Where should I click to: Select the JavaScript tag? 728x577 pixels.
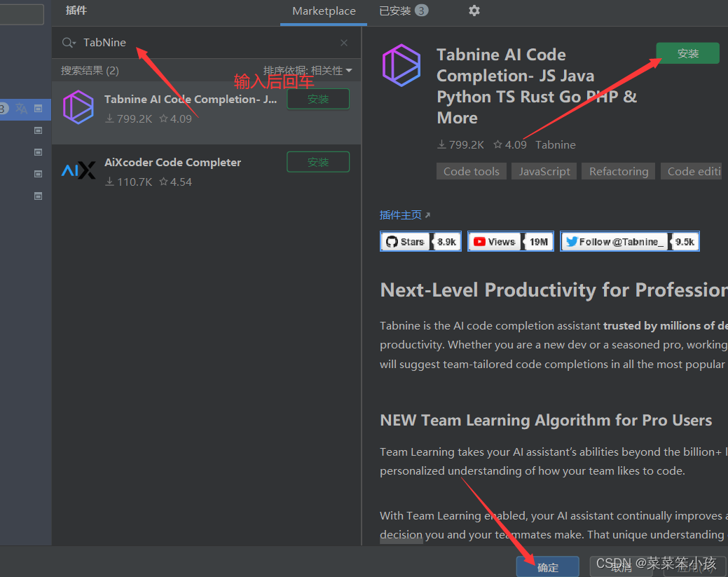tap(544, 172)
